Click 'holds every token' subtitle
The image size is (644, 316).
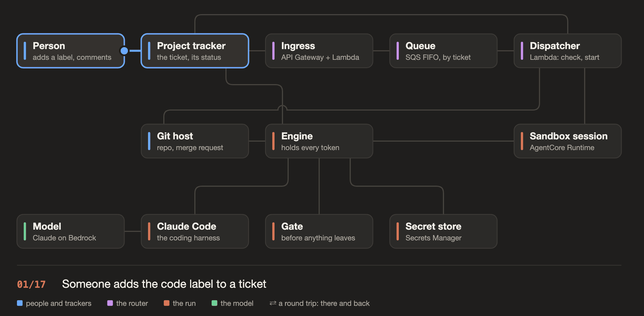(x=310, y=148)
